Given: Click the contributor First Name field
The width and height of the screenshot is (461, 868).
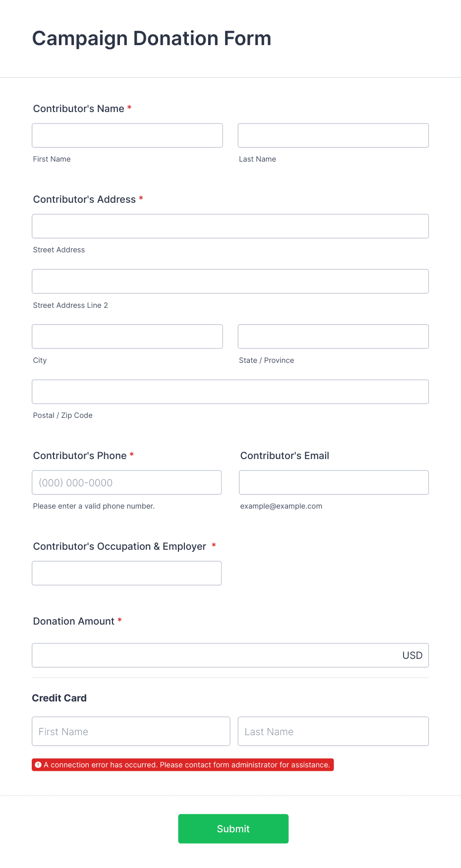Looking at the screenshot, I should click(127, 135).
